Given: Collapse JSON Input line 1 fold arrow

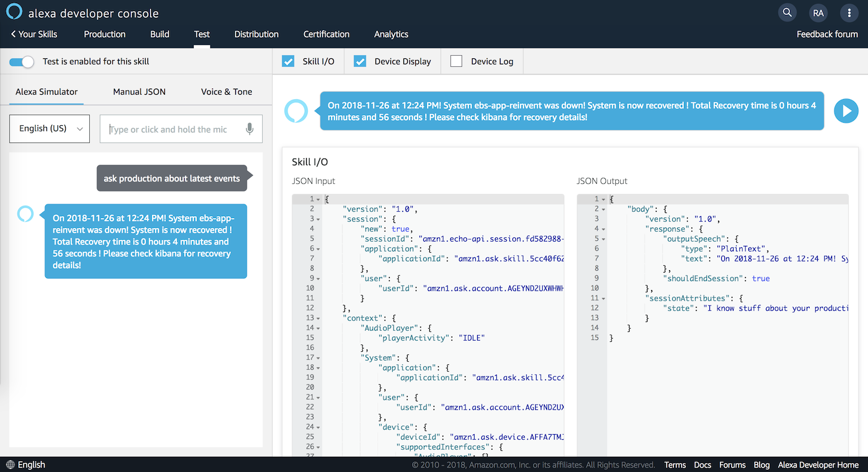Looking at the screenshot, I should pos(318,199).
